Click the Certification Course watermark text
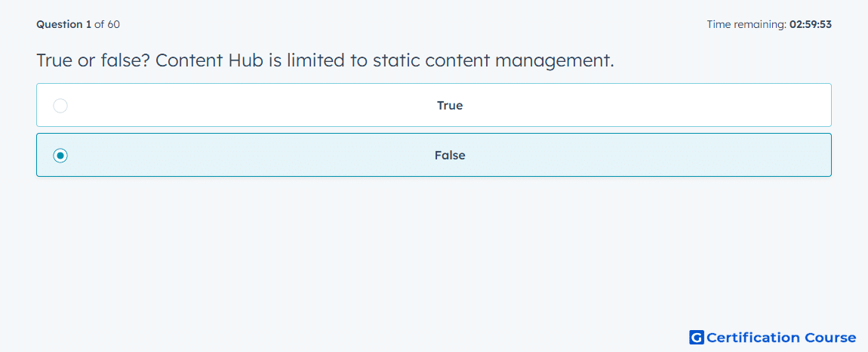The image size is (868, 352). 781,338
